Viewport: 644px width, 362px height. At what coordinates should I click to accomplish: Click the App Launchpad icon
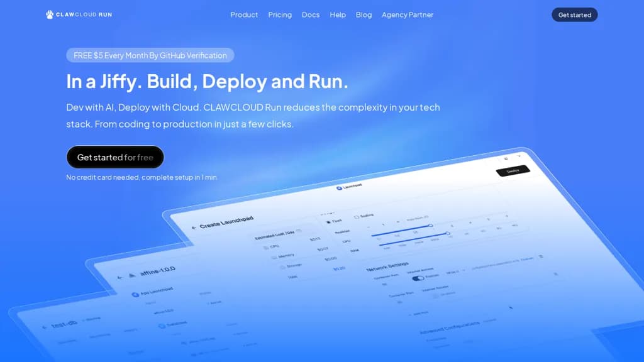135,295
